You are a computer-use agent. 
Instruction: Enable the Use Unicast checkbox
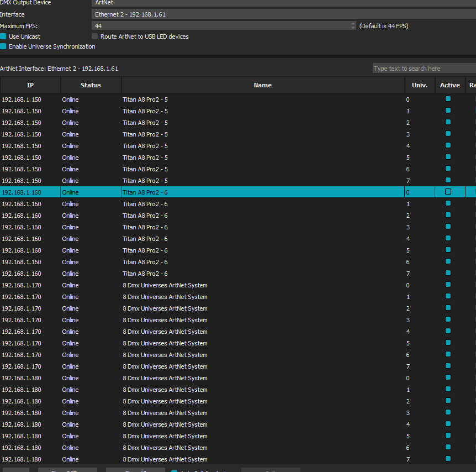pyautogui.click(x=3, y=36)
